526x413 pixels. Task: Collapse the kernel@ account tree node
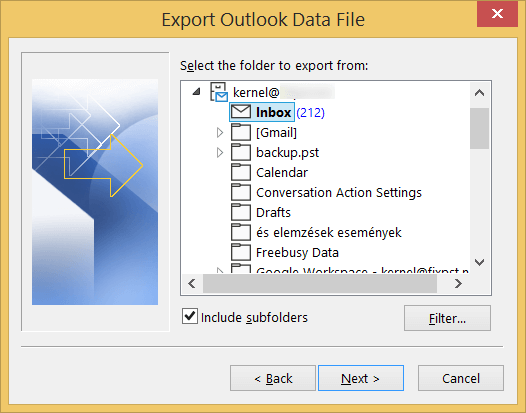pos(197,91)
